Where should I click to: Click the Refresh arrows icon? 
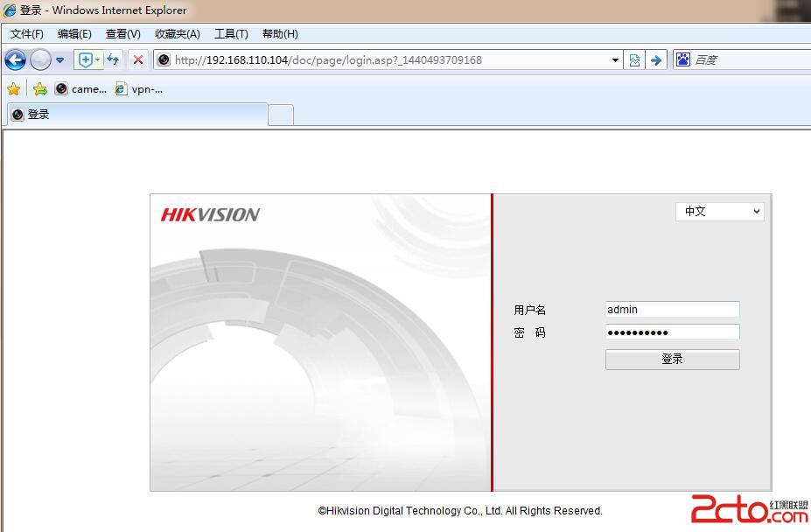point(113,59)
